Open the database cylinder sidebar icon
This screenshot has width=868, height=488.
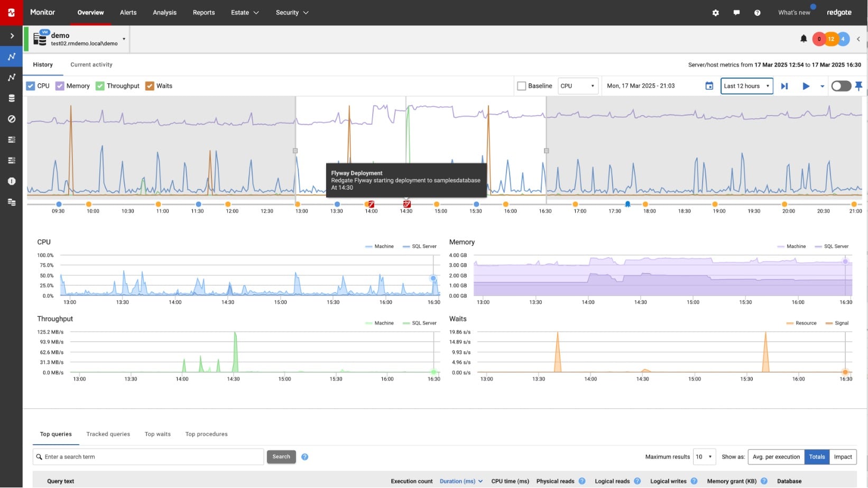point(11,98)
